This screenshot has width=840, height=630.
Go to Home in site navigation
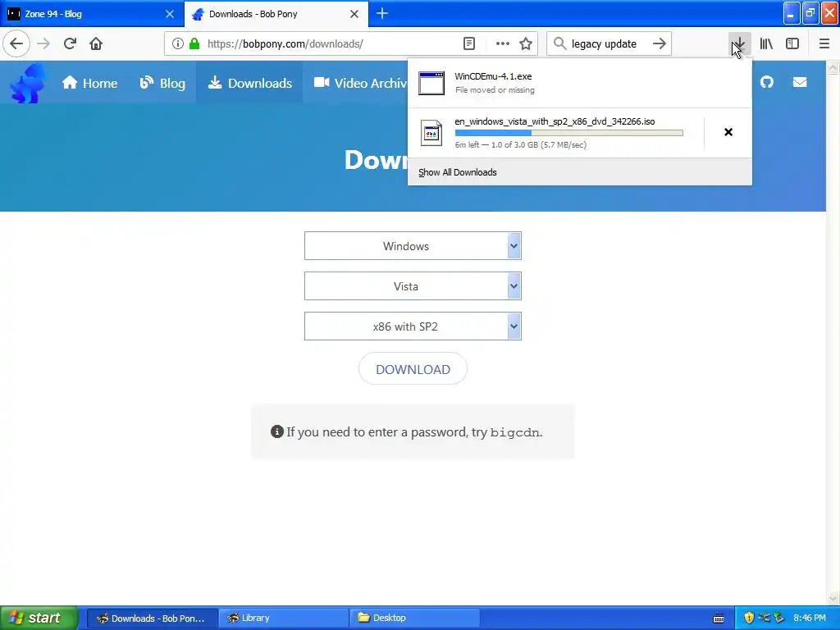tap(89, 83)
